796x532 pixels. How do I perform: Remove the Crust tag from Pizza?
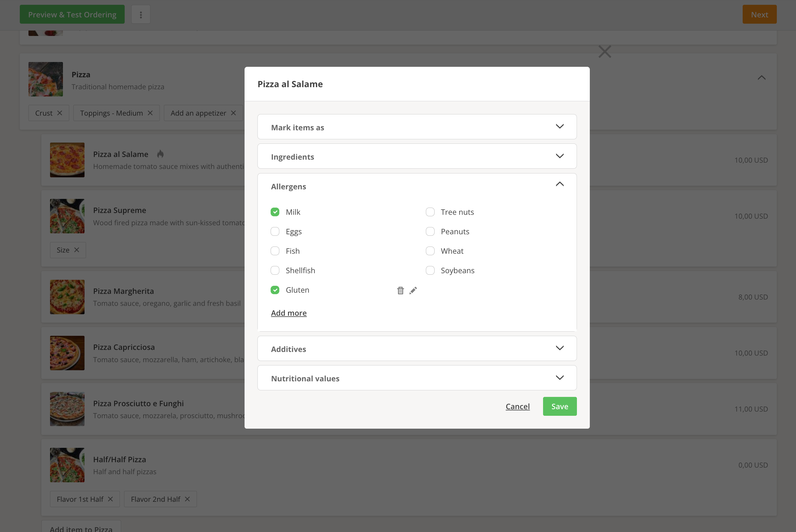(60, 113)
